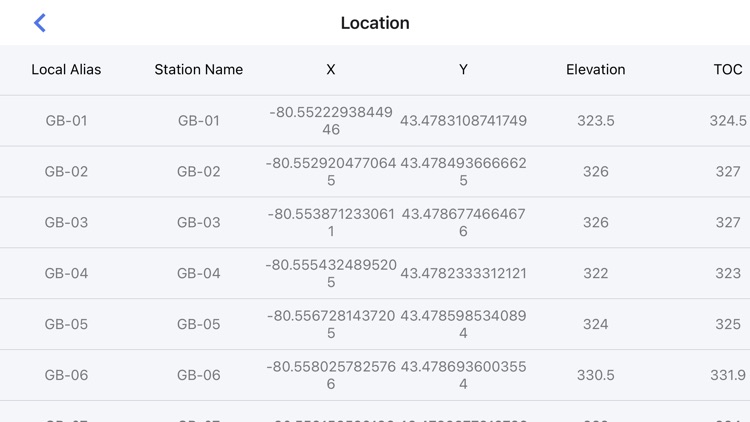This screenshot has height=422, width=750.
Task: Tap the blue back arrow
Action: click(40, 23)
